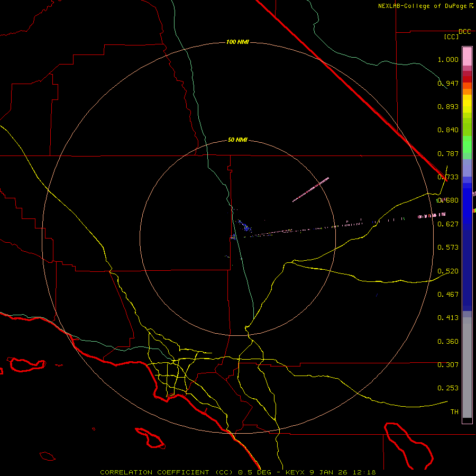The width and height of the screenshot is (476, 476).
Task: Click the "TH" label on the color scale
Action: point(454,412)
